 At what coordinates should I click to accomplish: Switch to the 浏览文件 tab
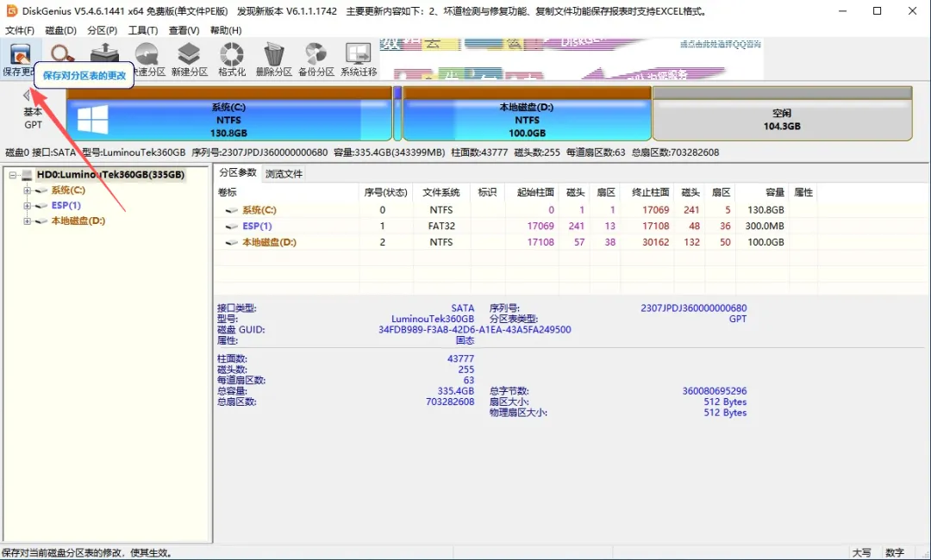[284, 174]
